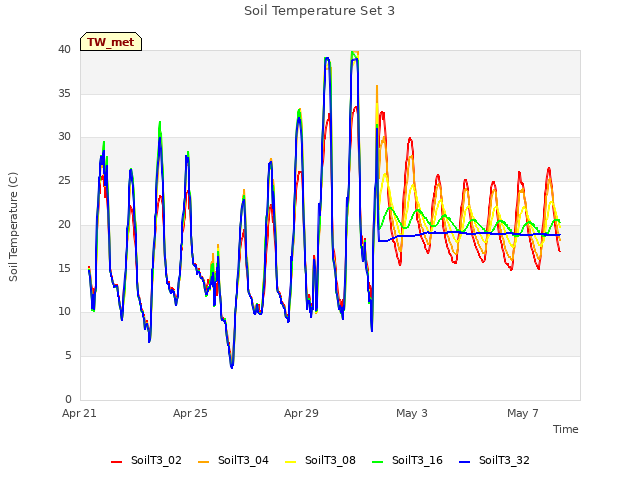Image resolution: width=640 pixels, height=480 pixels.
Task: Click the green SoilT3_16 legend swatch
Action: [x=378, y=462]
